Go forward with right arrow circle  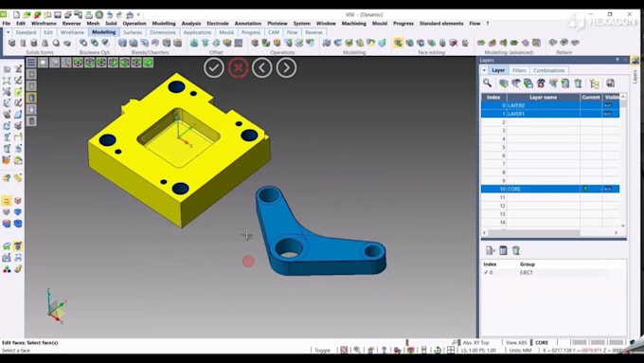(x=286, y=67)
